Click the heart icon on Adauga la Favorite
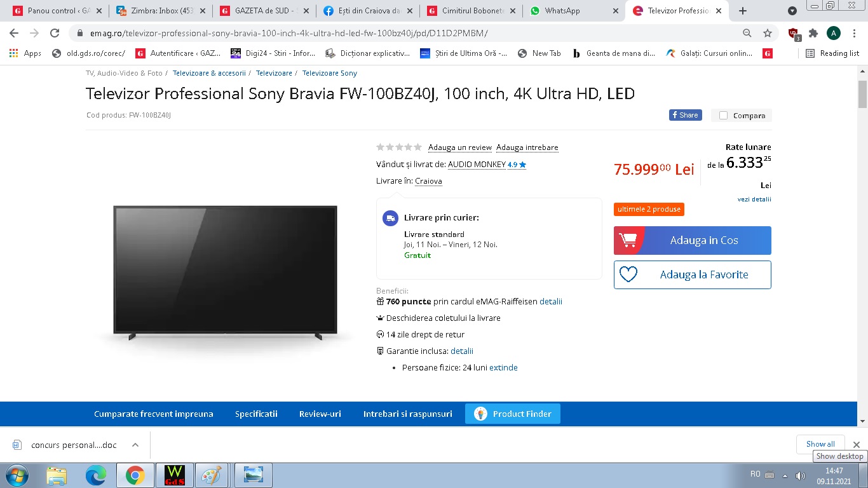 628,274
